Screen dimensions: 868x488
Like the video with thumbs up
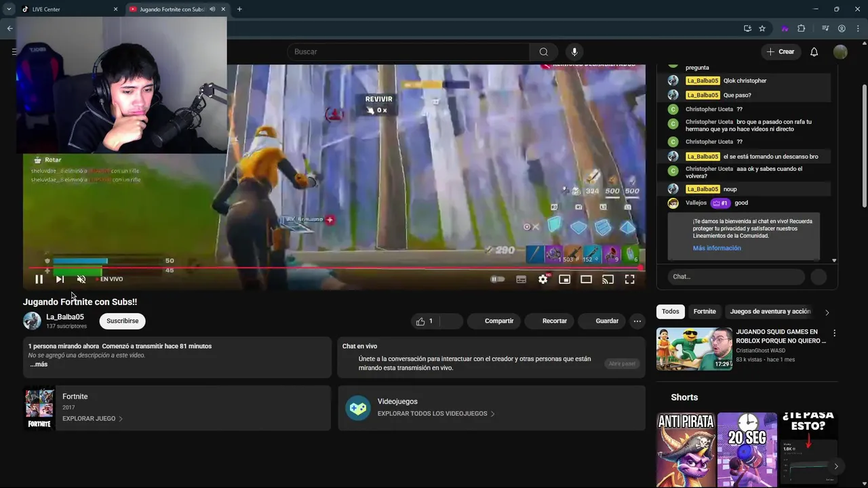coord(426,321)
